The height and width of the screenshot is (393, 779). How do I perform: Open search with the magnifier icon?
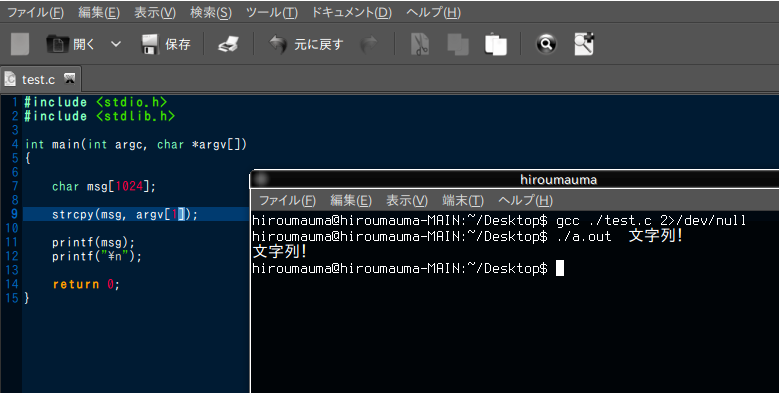coord(546,44)
